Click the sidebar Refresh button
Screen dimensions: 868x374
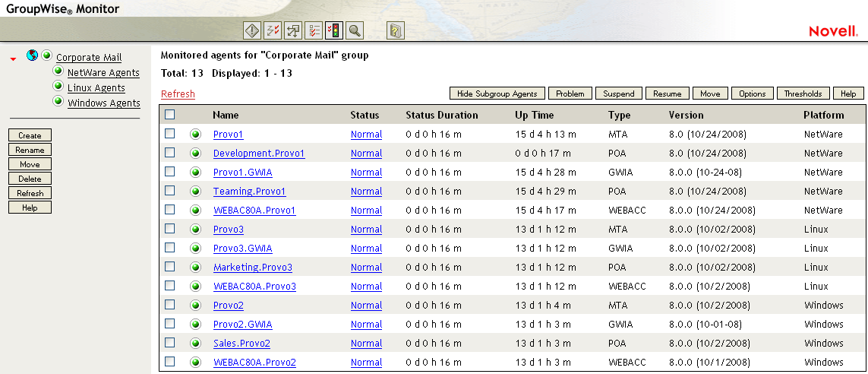(30, 193)
